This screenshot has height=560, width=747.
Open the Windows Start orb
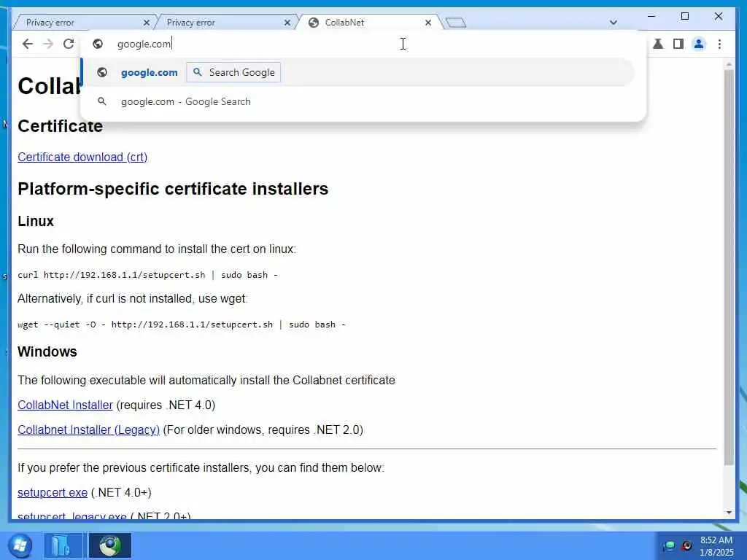point(20,545)
